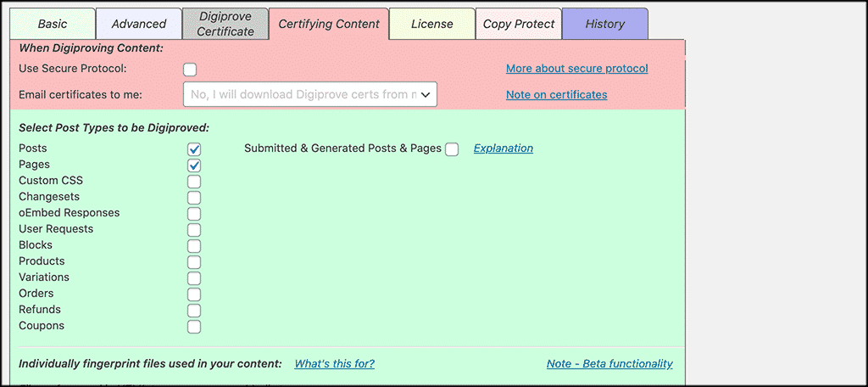The width and height of the screenshot is (868, 387).
Task: Tick the Variations checkbox
Action: click(194, 278)
